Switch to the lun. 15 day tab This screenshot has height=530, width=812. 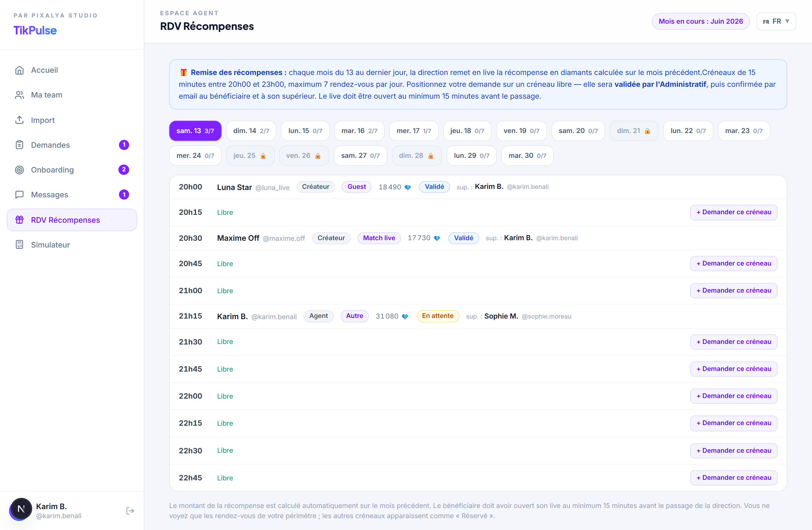coord(305,131)
